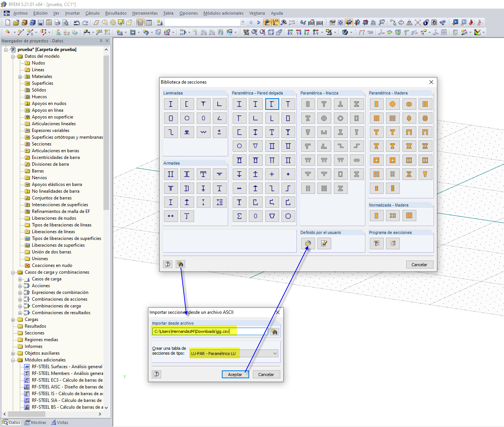This screenshot has width=504, height=427.
Task: Choose the circular timber section in Paramétrica - Madera
Action: tap(392, 104)
